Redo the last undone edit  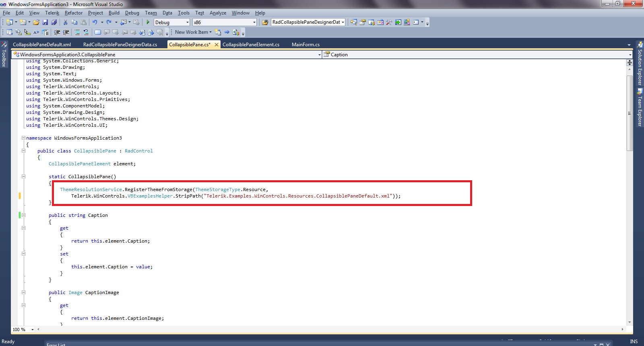pyautogui.click(x=109, y=22)
